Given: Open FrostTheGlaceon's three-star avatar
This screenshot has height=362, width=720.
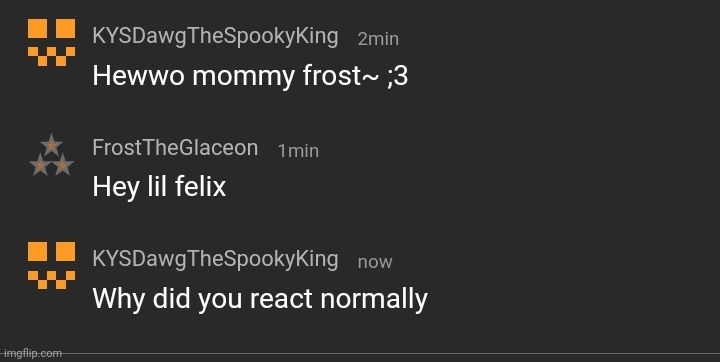Looking at the screenshot, I should [51, 154].
